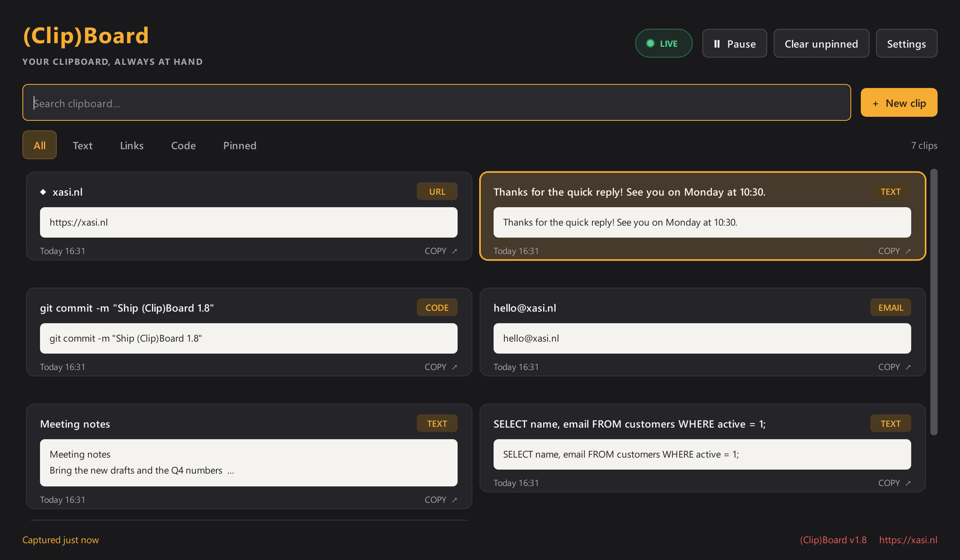Click Clear unpinned button
This screenshot has width=960, height=560.
tap(821, 43)
